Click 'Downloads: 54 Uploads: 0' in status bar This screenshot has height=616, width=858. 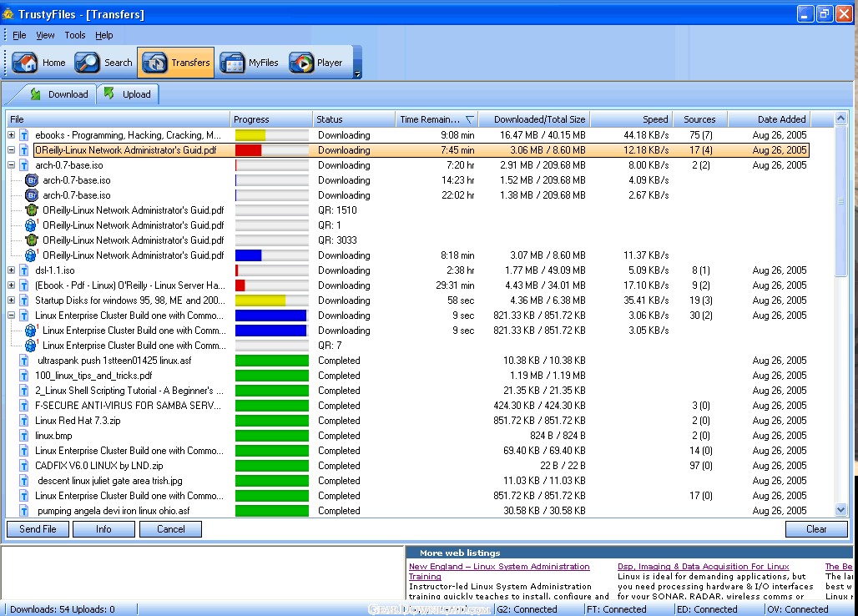click(x=63, y=609)
